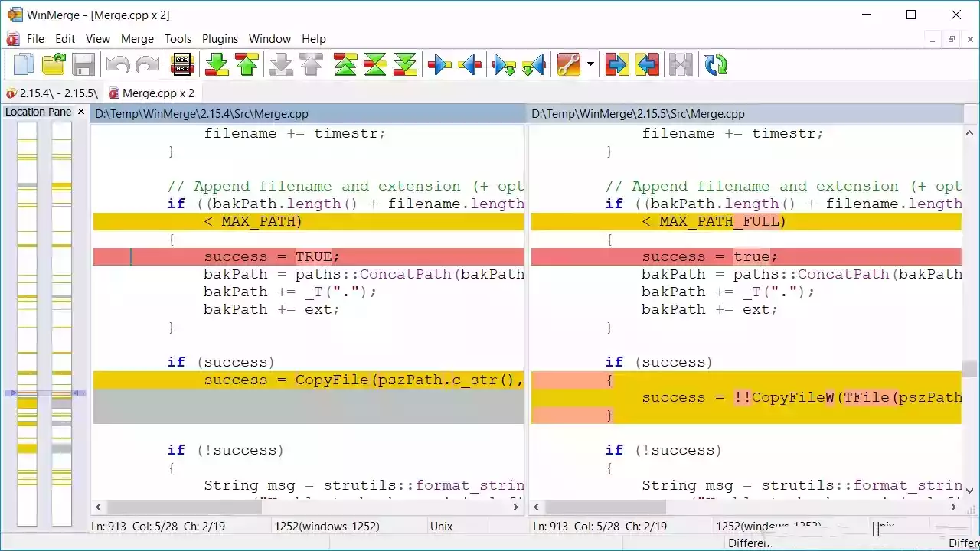Click 'bakPath += ext;' in the left pane
The image size is (980, 551).
271,309
